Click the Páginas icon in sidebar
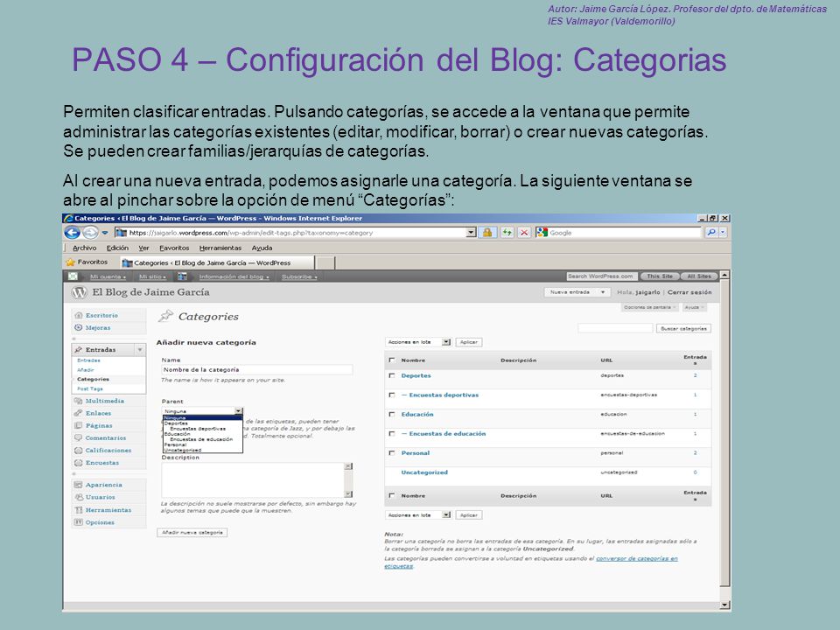This screenshot has width=840, height=630. (79, 425)
